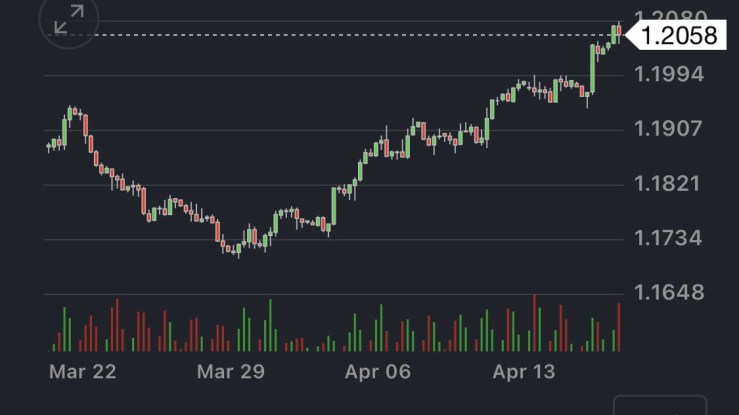Click the Mar 22 date label

(82, 372)
